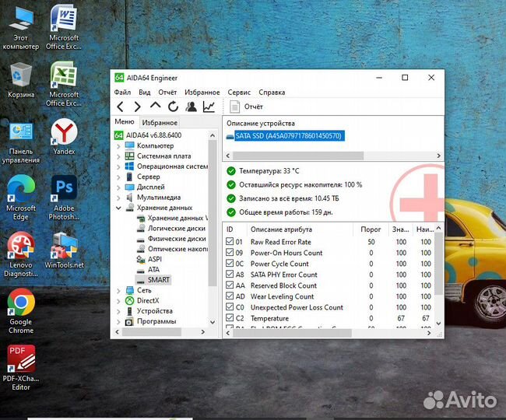
Task: Expand the Мультимедиа tree node
Action: pyautogui.click(x=119, y=198)
